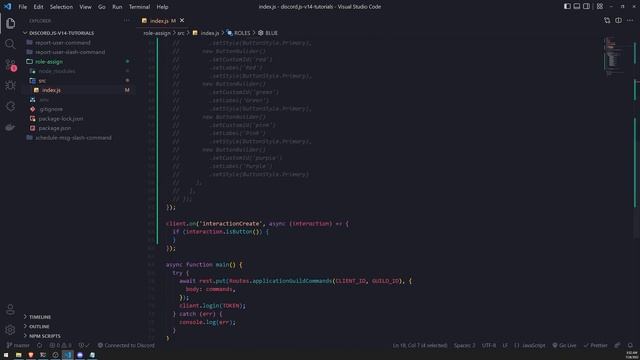The image size is (640, 360).
Task: Toggle the secondary side bar layout icon
Action: coord(587,7)
